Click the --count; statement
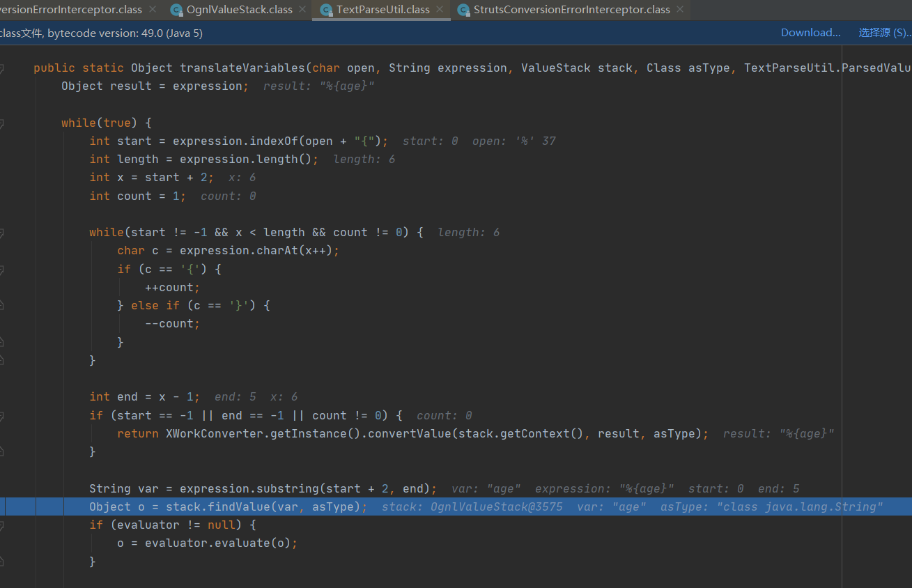912x588 pixels. click(173, 324)
